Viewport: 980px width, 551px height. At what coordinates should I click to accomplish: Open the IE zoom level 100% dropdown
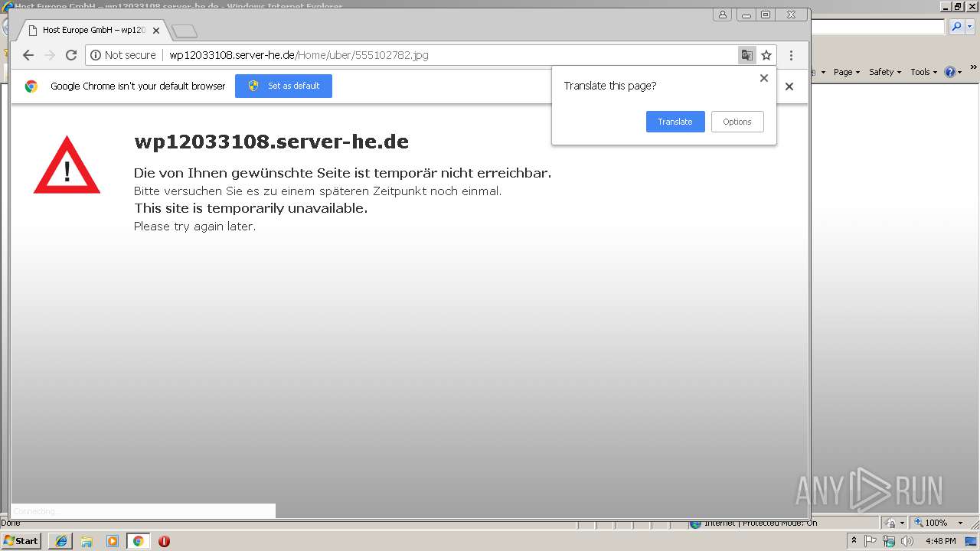click(x=960, y=523)
